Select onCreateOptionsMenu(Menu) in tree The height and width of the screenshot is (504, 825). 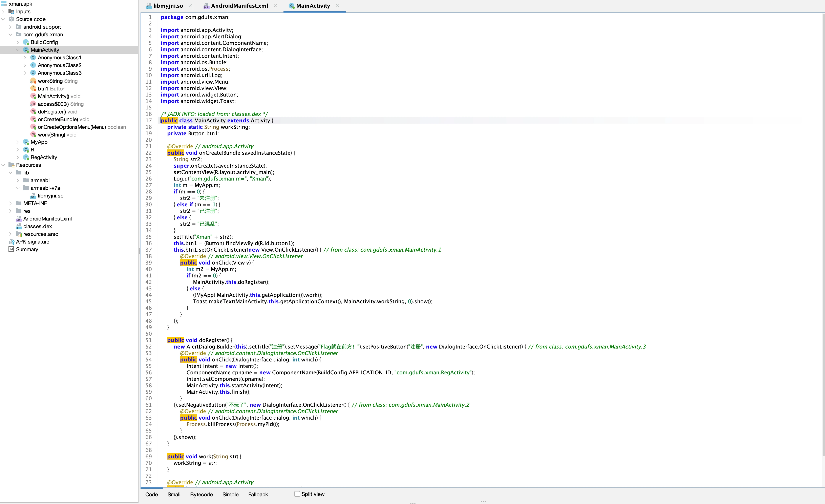click(x=82, y=127)
